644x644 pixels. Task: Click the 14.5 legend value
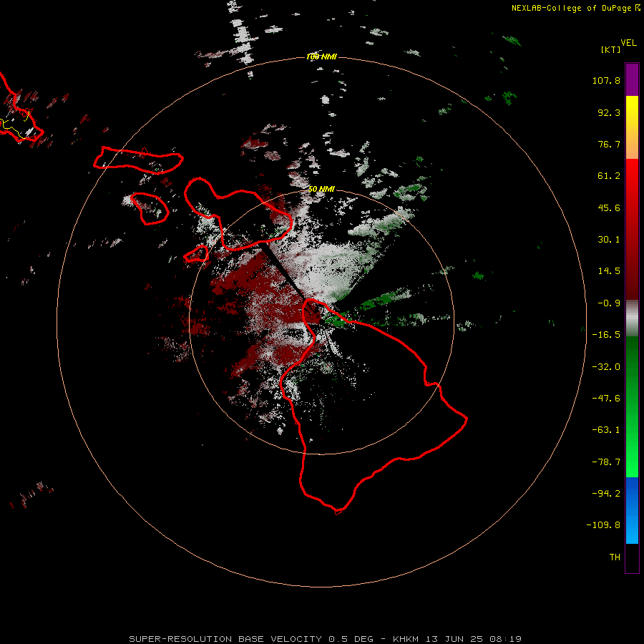point(609,271)
